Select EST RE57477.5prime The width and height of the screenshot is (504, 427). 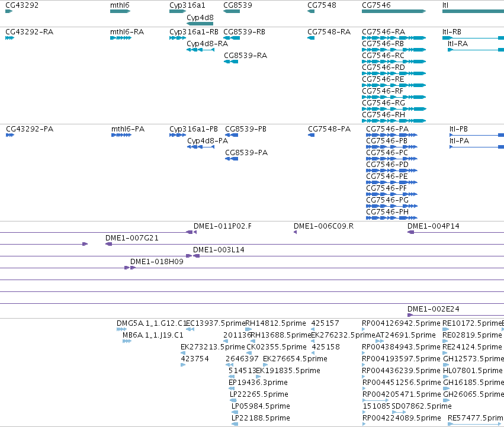click(474, 424)
